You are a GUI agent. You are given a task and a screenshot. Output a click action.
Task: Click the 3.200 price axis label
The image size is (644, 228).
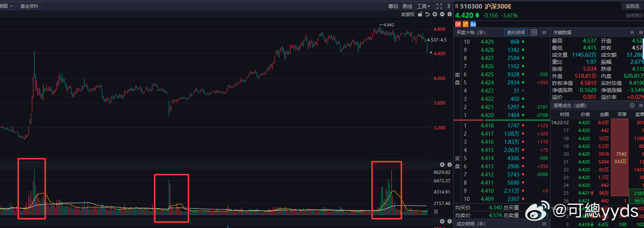pos(440,128)
